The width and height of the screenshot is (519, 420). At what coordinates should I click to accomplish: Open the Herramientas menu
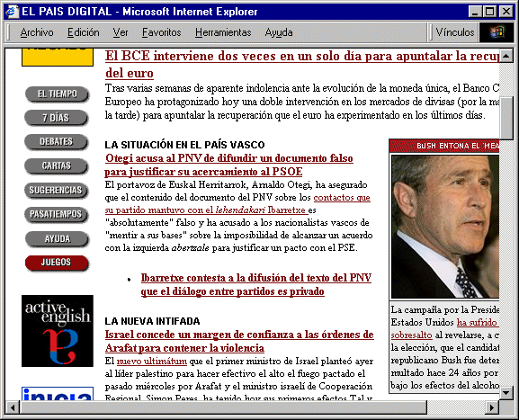pyautogui.click(x=223, y=32)
